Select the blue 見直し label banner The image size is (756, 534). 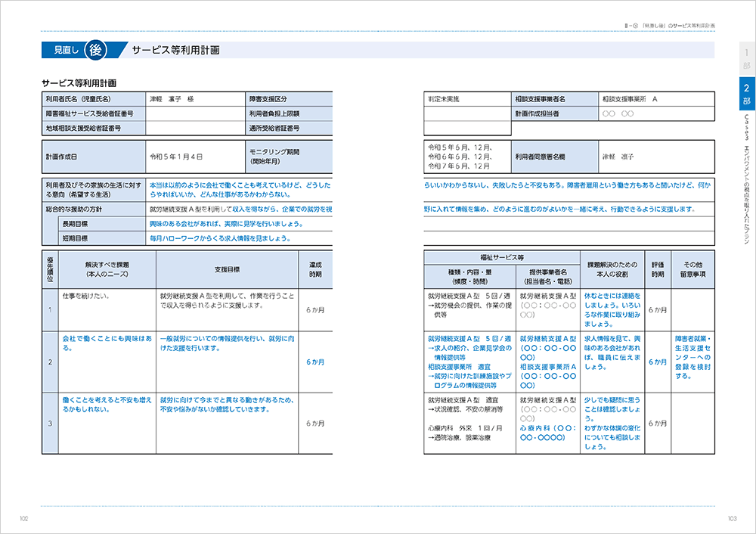click(64, 50)
